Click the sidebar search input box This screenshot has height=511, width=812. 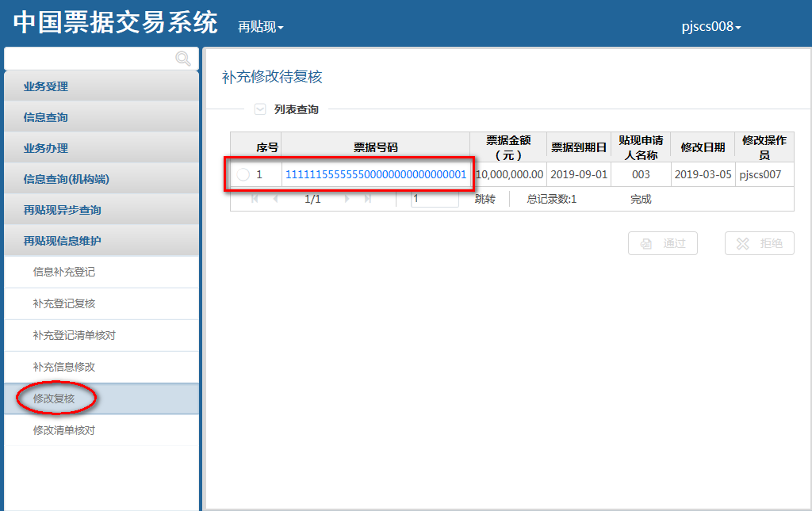pyautogui.click(x=101, y=59)
